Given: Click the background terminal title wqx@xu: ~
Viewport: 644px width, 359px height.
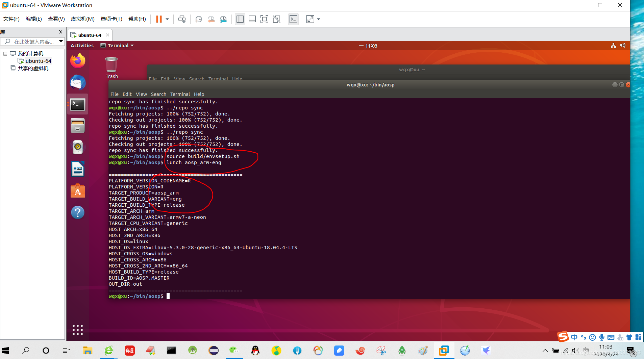Looking at the screenshot, I should pyautogui.click(x=412, y=70).
